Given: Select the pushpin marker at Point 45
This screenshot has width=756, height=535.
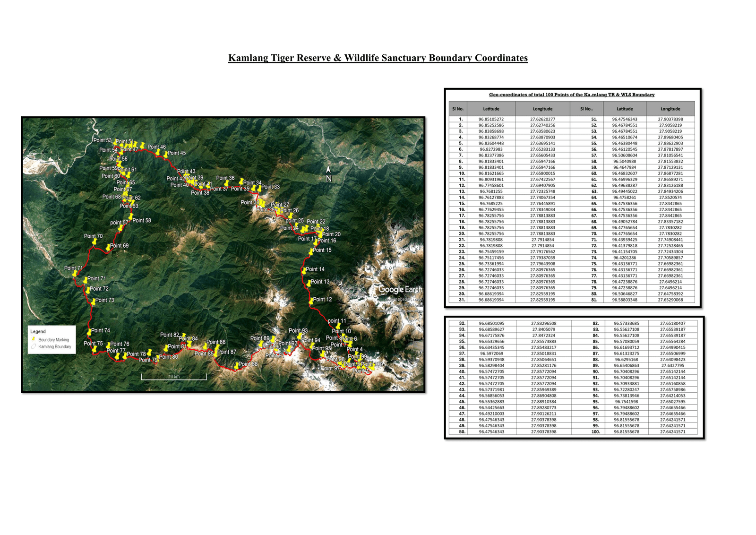Looking at the screenshot, I should [x=165, y=154].
